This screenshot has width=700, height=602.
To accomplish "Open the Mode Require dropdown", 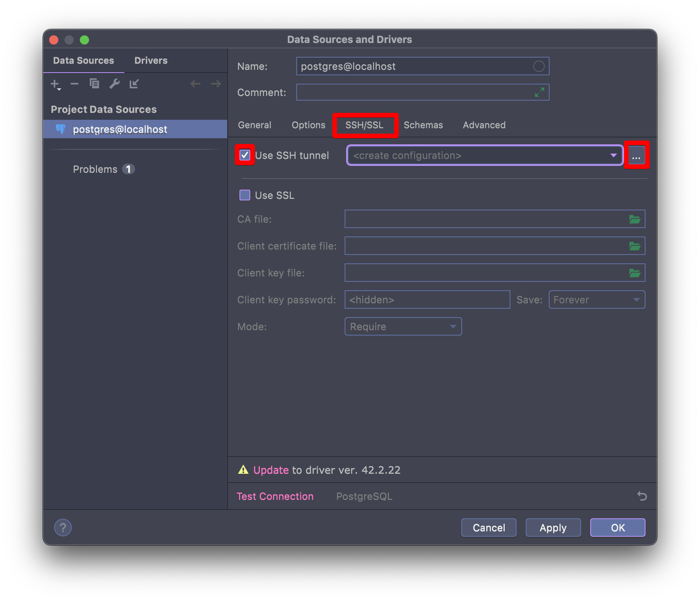I will click(x=403, y=326).
